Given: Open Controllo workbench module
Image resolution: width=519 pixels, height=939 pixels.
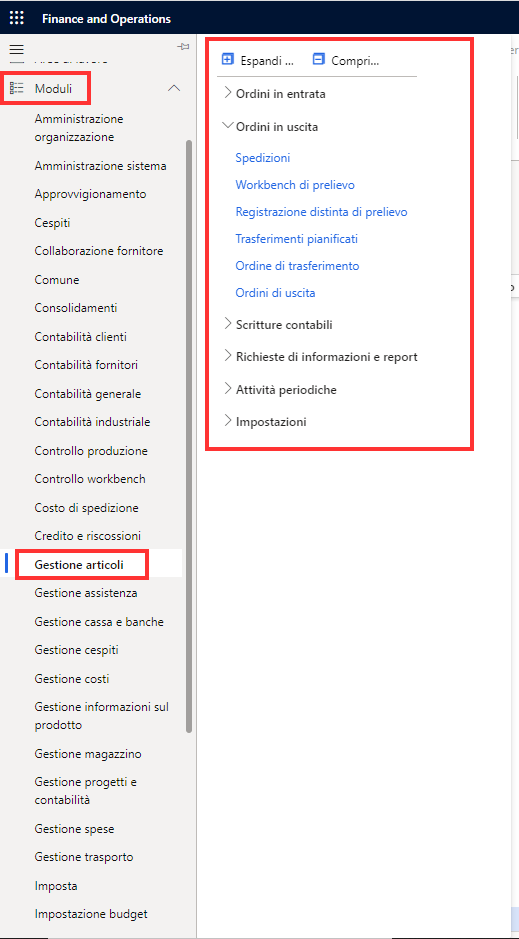Looking at the screenshot, I should pos(90,478).
